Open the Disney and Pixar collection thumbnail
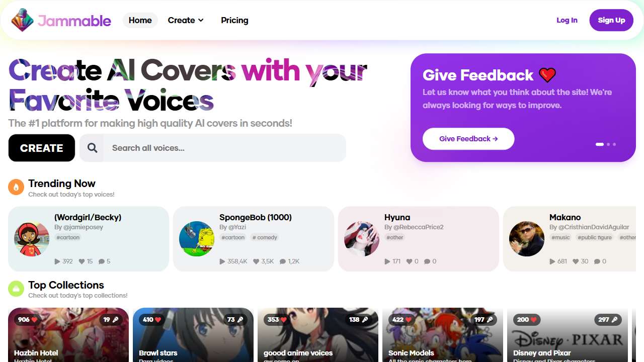The height and width of the screenshot is (362, 644). (x=568, y=335)
